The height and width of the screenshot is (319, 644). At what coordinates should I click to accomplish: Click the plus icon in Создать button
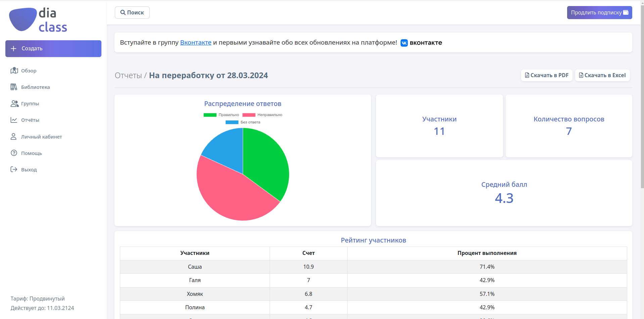(13, 49)
